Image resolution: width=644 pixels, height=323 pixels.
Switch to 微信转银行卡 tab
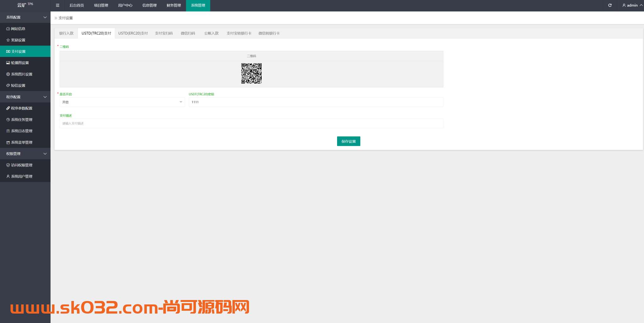coord(269,33)
